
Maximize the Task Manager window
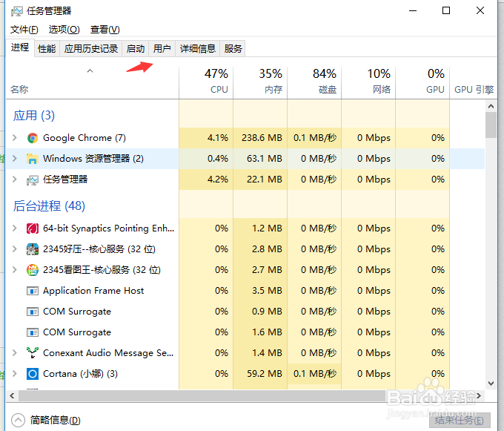[x=446, y=10]
